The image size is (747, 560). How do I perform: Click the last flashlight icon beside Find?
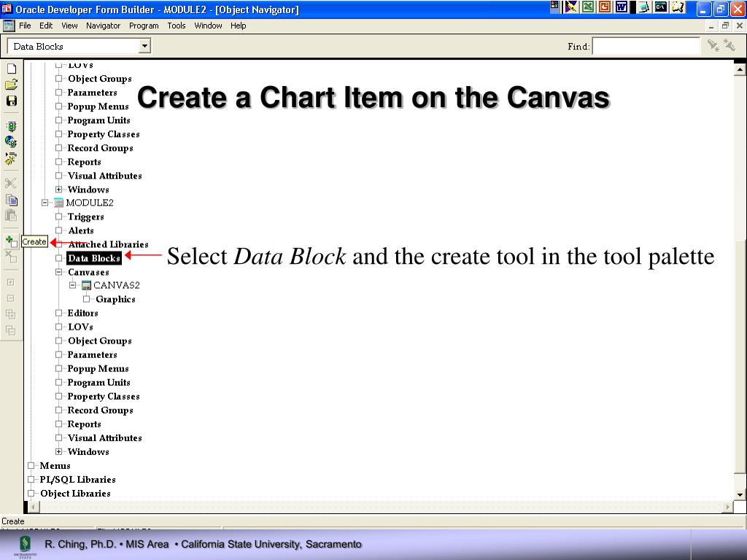[729, 46]
